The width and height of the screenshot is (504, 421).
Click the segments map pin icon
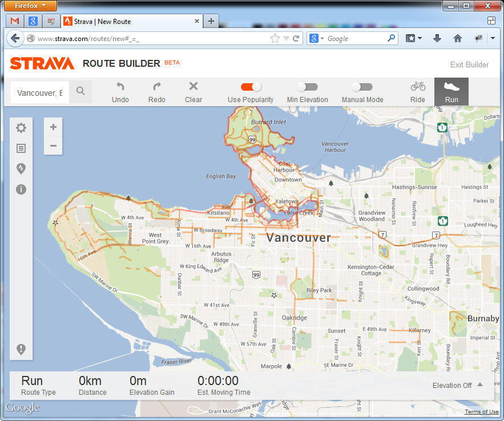coord(21,169)
